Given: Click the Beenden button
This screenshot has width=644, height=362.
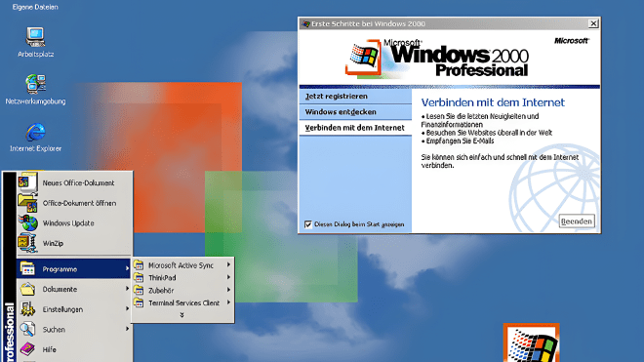Looking at the screenshot, I should (577, 221).
